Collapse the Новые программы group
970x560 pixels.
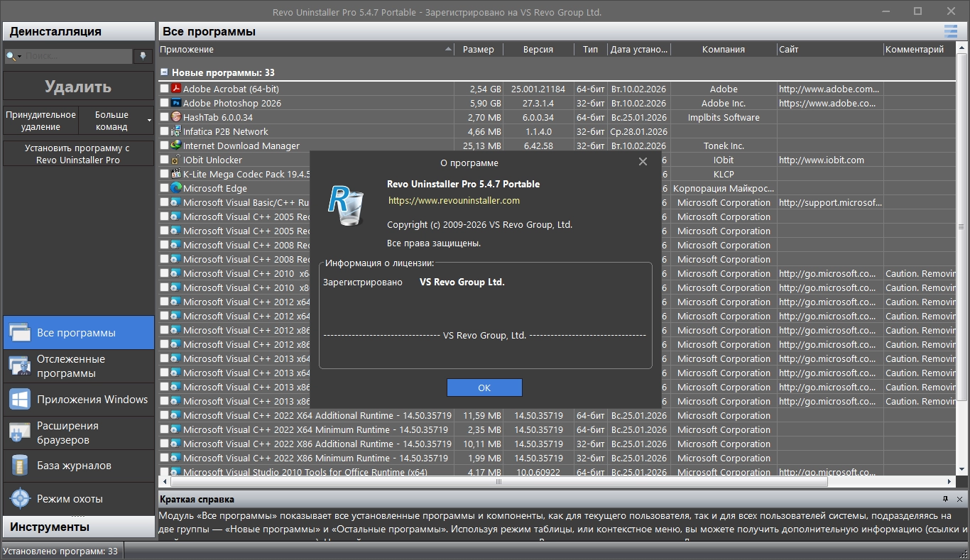coord(164,72)
